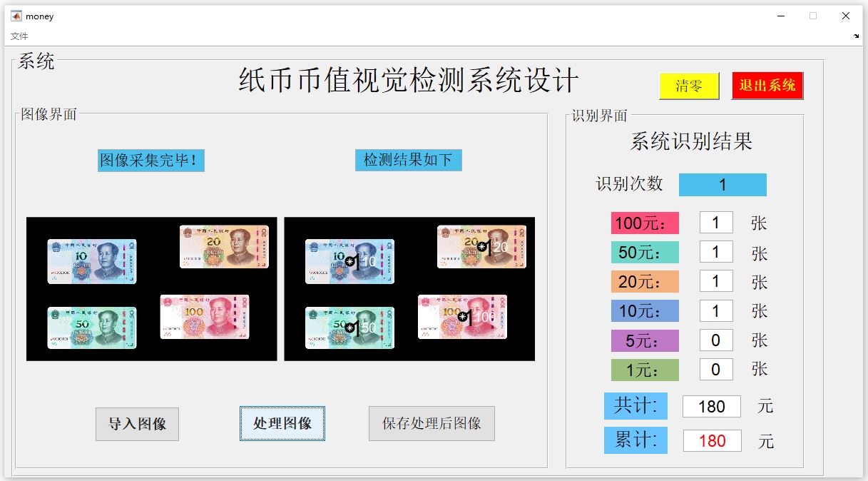The height and width of the screenshot is (481, 868).
Task: Click the 图像采集完毕！ status label
Action: 151,161
